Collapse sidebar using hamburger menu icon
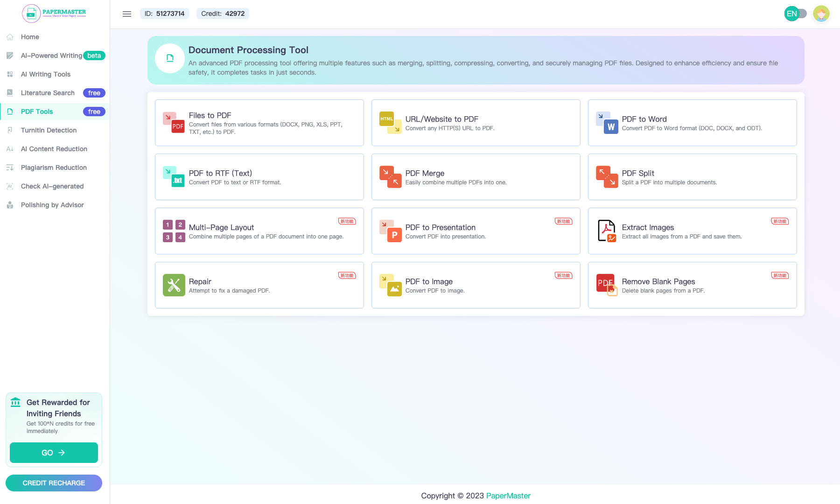 pos(127,14)
